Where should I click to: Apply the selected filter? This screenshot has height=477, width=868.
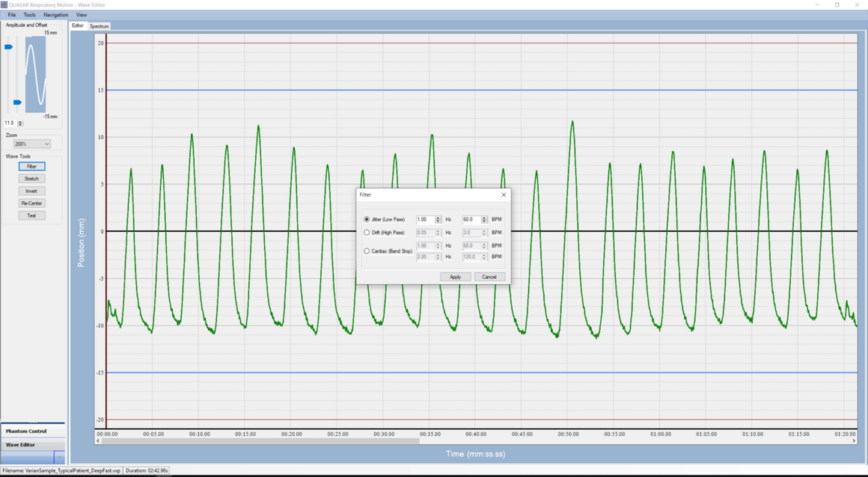pyautogui.click(x=455, y=277)
